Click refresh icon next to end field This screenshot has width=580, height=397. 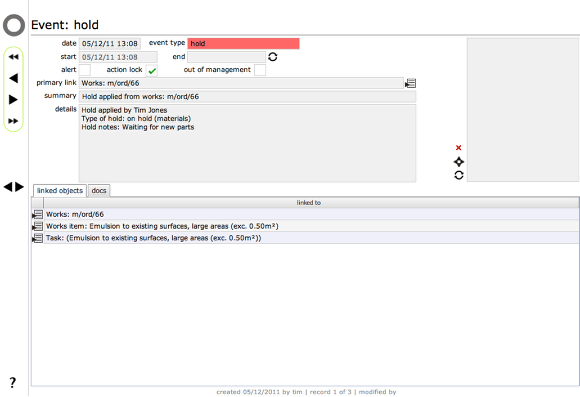(x=273, y=57)
